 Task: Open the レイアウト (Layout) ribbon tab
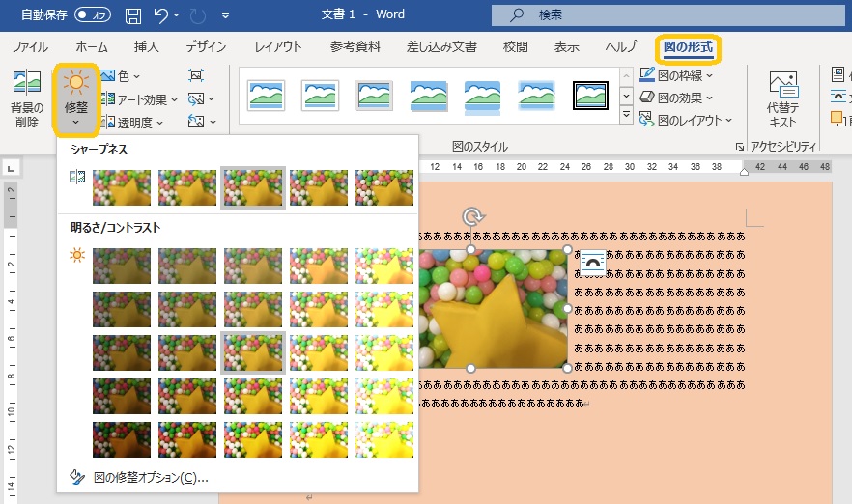coord(278,46)
